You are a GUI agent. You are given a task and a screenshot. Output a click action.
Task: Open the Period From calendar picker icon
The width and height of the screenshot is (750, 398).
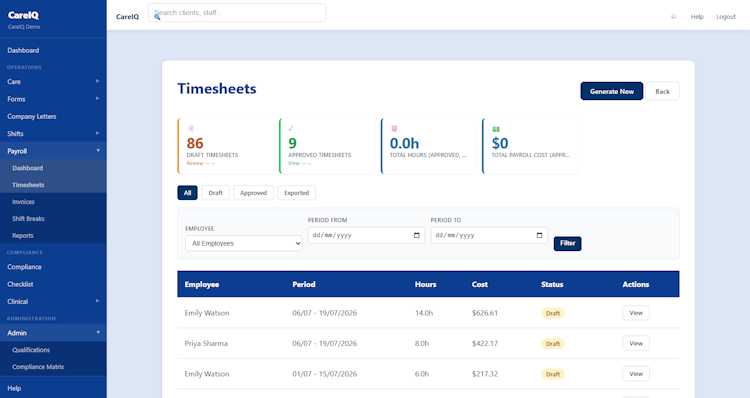(417, 235)
